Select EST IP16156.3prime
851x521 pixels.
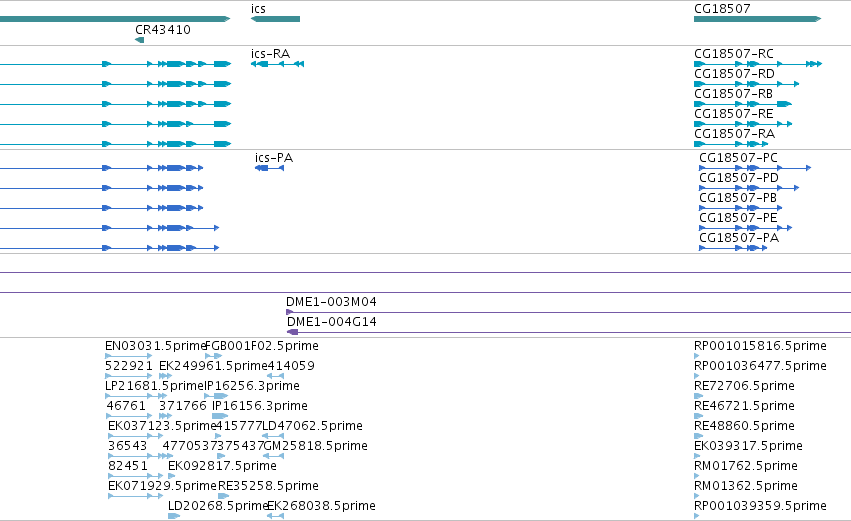(220, 416)
